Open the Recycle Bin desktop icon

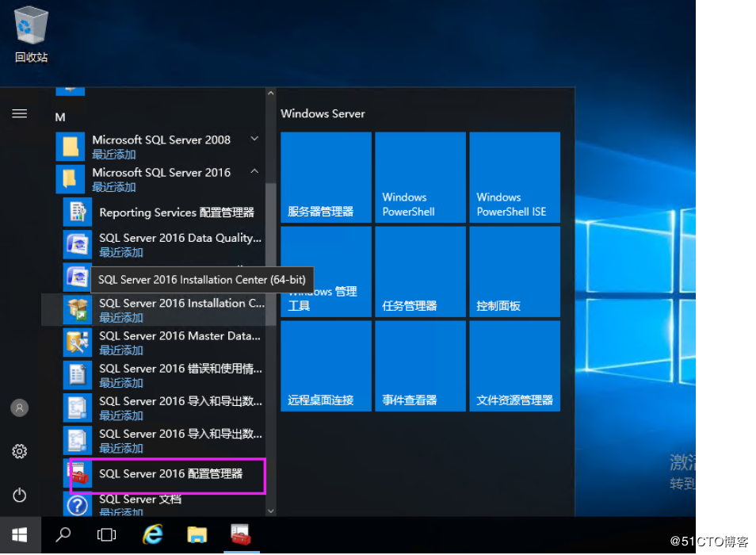coord(32,35)
